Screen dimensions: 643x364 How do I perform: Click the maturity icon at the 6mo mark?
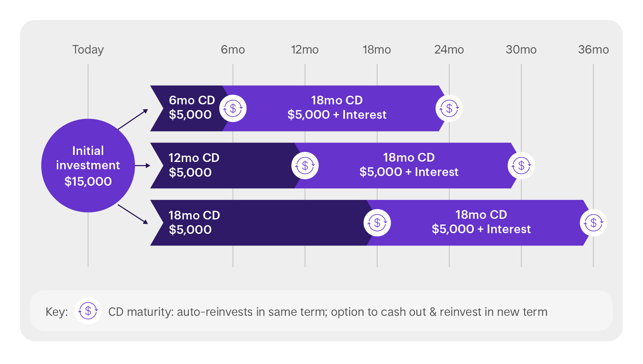pos(233,108)
